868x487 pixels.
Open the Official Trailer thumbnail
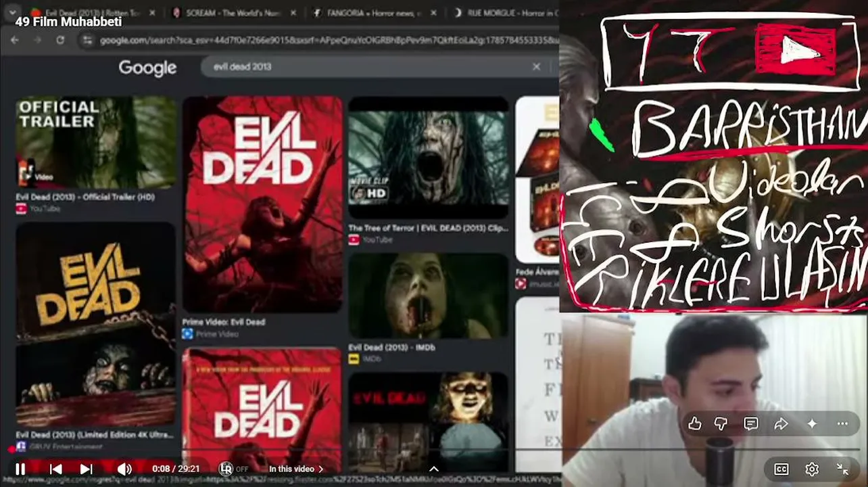click(95, 143)
